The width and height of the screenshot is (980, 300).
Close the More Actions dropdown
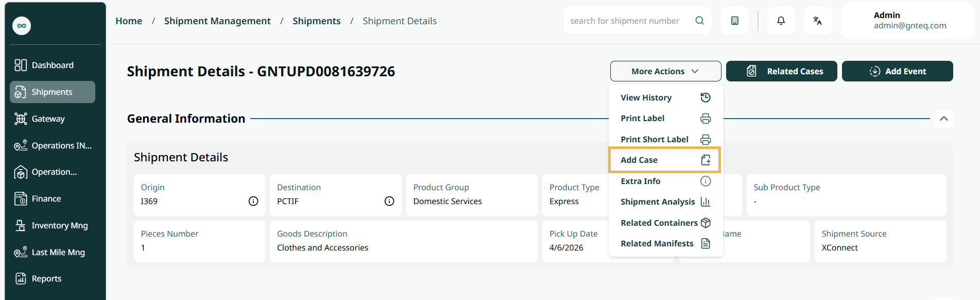coord(665,71)
